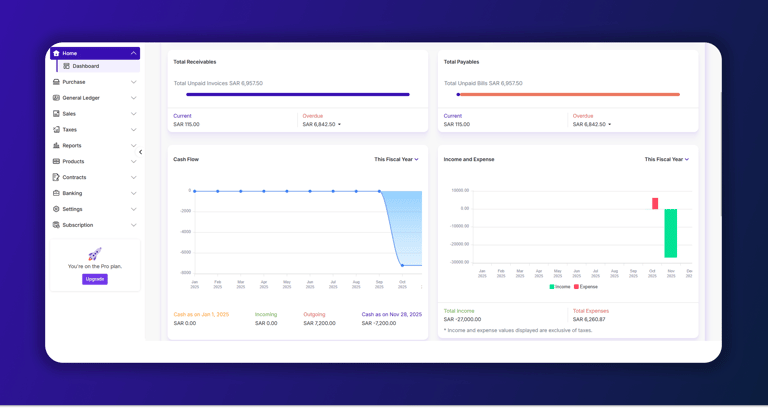Click the Contracts document icon

(56, 177)
